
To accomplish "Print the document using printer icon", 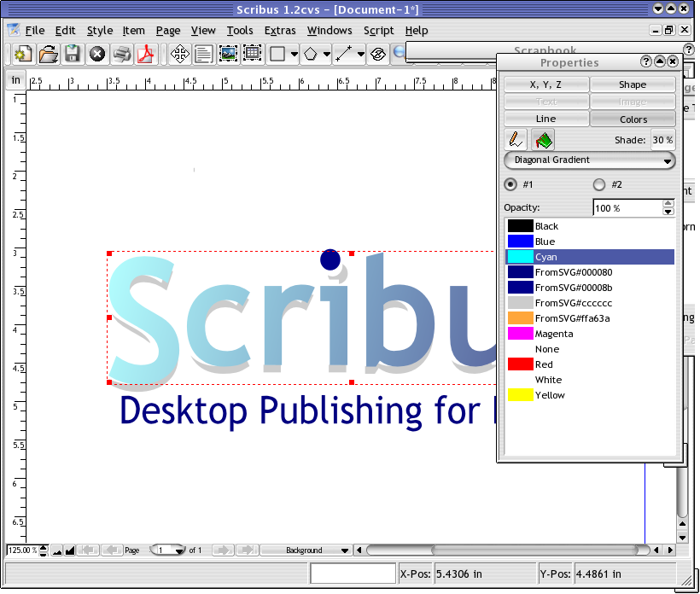I will pos(121,55).
